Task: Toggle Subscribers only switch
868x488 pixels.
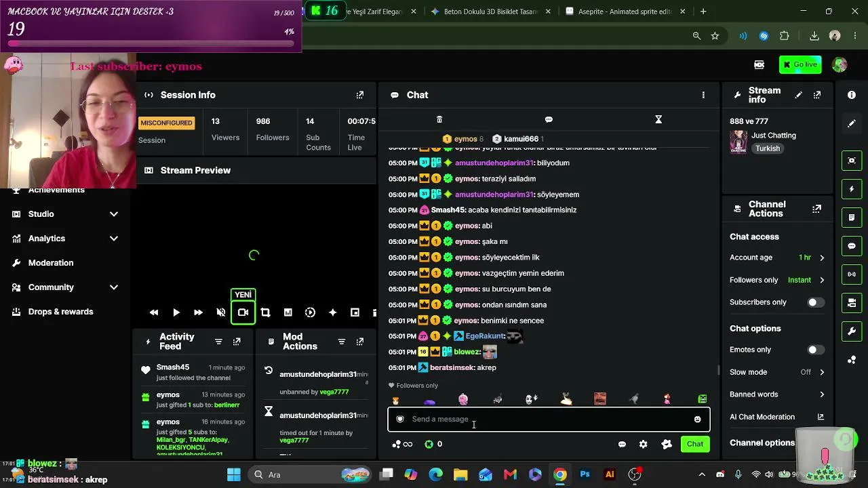Action: click(816, 302)
